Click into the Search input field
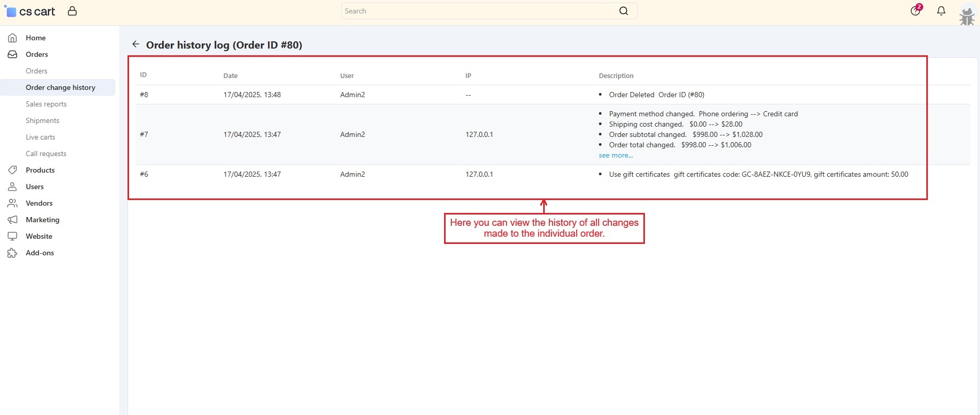 478,11
